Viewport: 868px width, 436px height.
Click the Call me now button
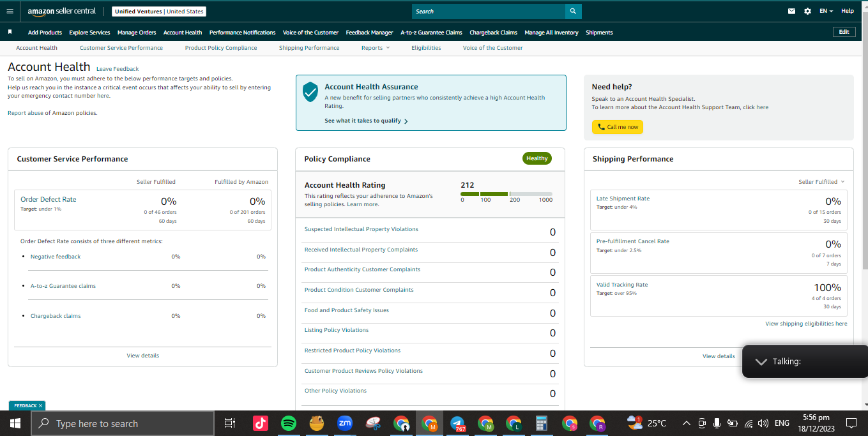tap(618, 127)
